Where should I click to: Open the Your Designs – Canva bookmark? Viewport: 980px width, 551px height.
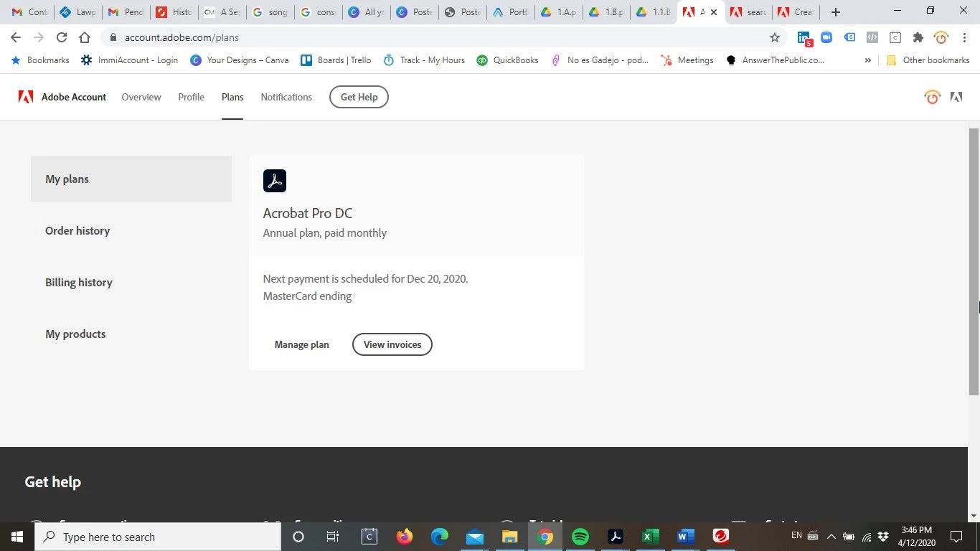point(239,60)
